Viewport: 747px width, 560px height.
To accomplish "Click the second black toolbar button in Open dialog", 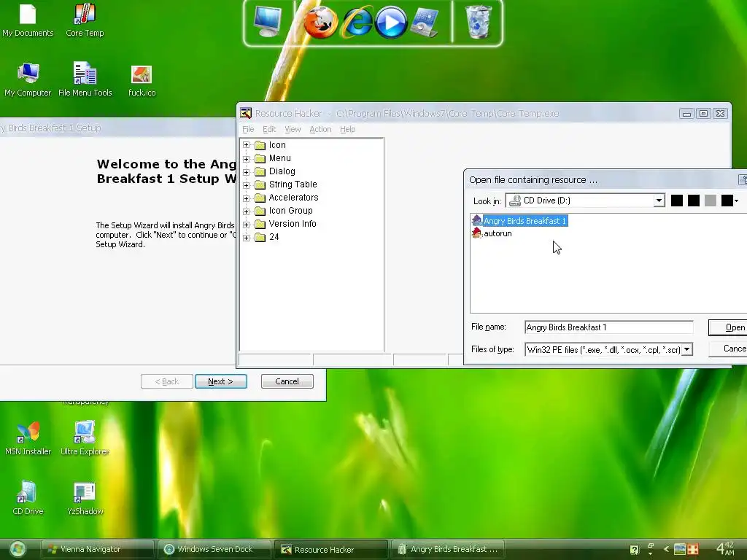I will (x=694, y=201).
